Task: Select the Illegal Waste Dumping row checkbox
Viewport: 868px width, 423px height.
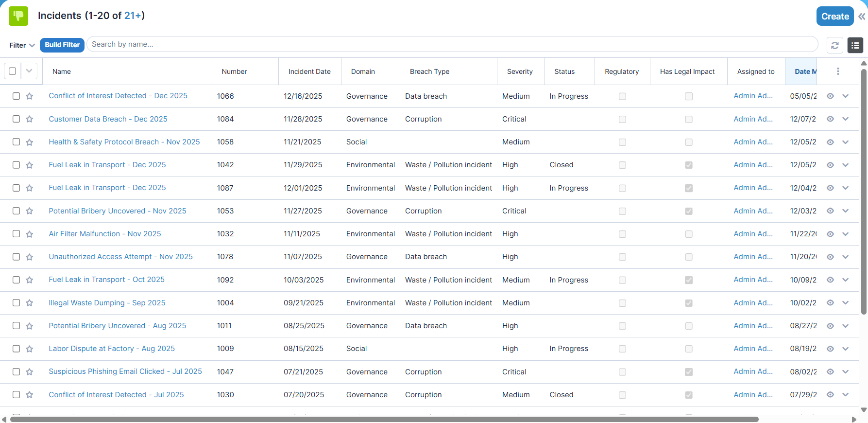Action: pos(16,303)
